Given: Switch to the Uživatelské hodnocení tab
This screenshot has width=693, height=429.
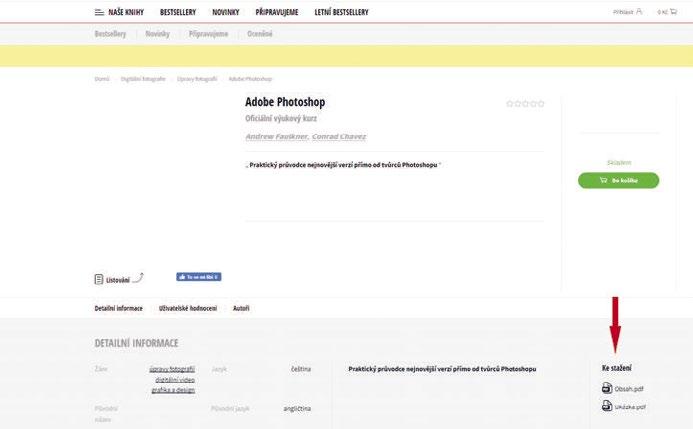Looking at the screenshot, I should point(188,308).
